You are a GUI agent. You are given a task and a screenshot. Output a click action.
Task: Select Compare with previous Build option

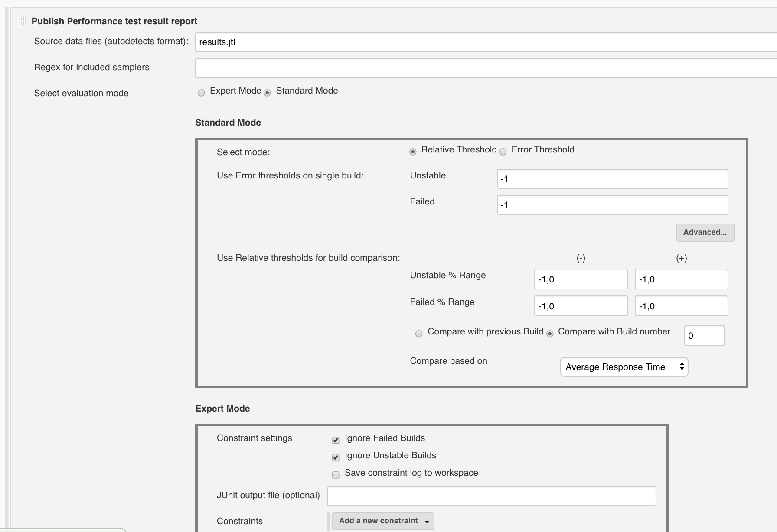(x=419, y=334)
